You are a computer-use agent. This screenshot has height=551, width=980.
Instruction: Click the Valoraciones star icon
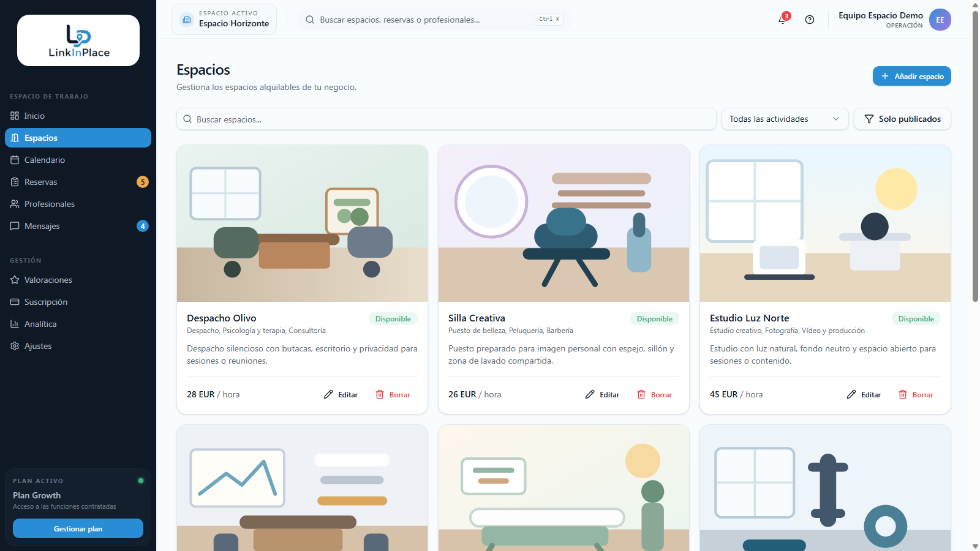(15, 280)
